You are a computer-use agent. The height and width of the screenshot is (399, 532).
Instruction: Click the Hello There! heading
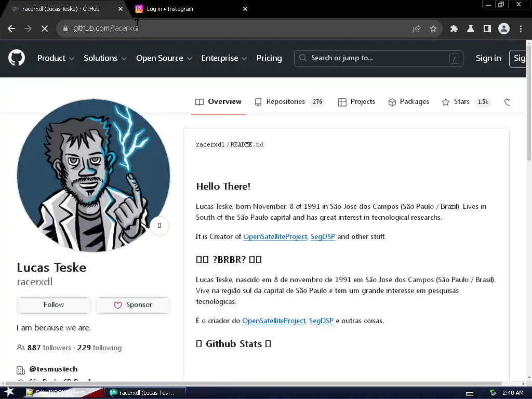(223, 187)
